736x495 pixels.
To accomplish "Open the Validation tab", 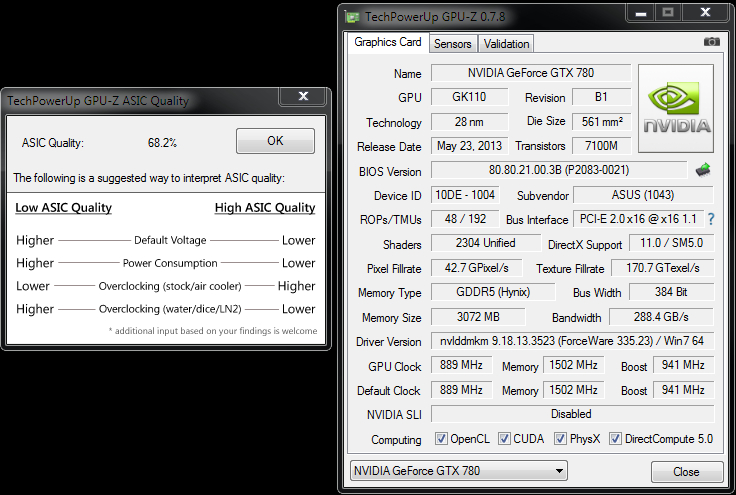I will click(x=506, y=44).
